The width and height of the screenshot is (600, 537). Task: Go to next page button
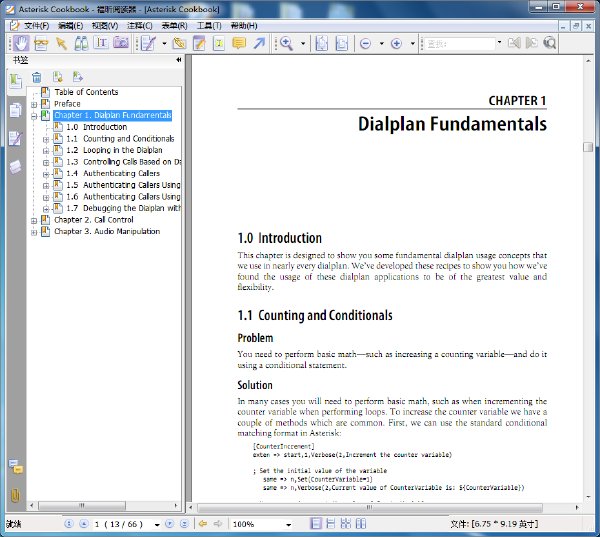click(x=169, y=524)
